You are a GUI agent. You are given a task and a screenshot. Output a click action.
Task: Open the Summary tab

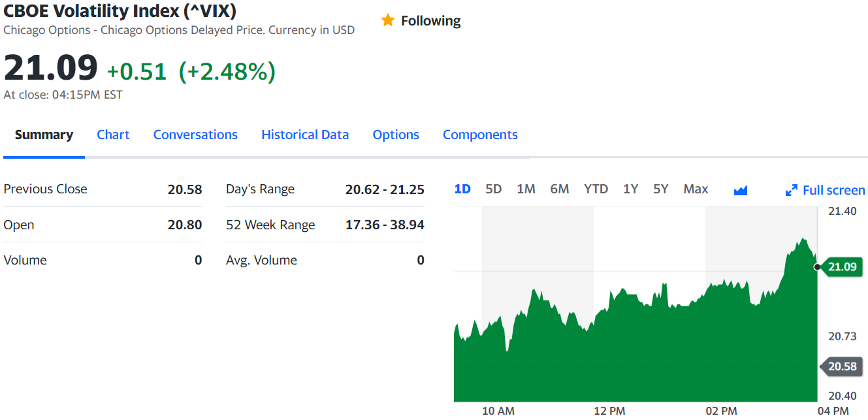tap(44, 135)
